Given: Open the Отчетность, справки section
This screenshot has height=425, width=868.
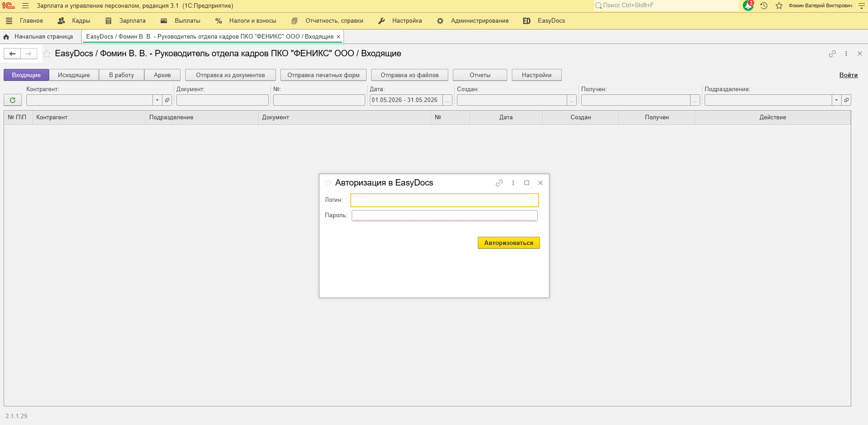Looking at the screenshot, I should click(x=327, y=21).
